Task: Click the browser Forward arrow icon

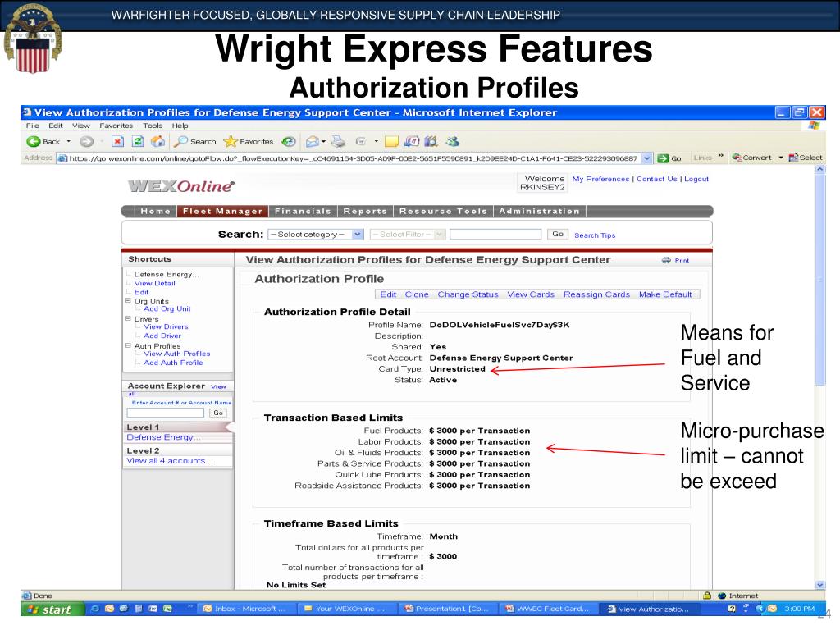Action: (x=86, y=141)
